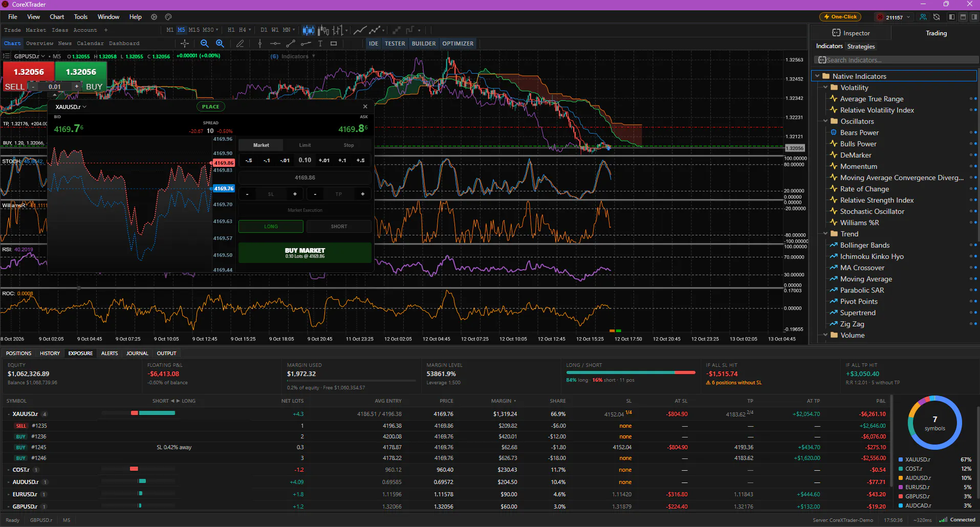
Task: Close the XAUUSD.r order ticket
Action: pos(365,106)
